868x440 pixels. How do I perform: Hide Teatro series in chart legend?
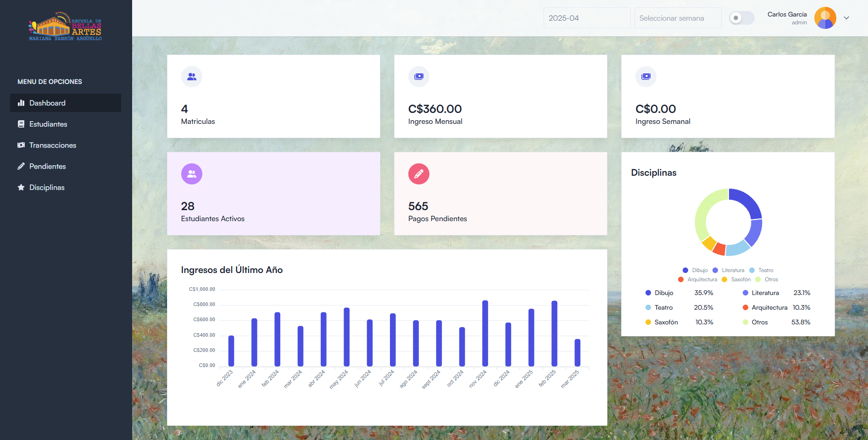[x=761, y=270]
